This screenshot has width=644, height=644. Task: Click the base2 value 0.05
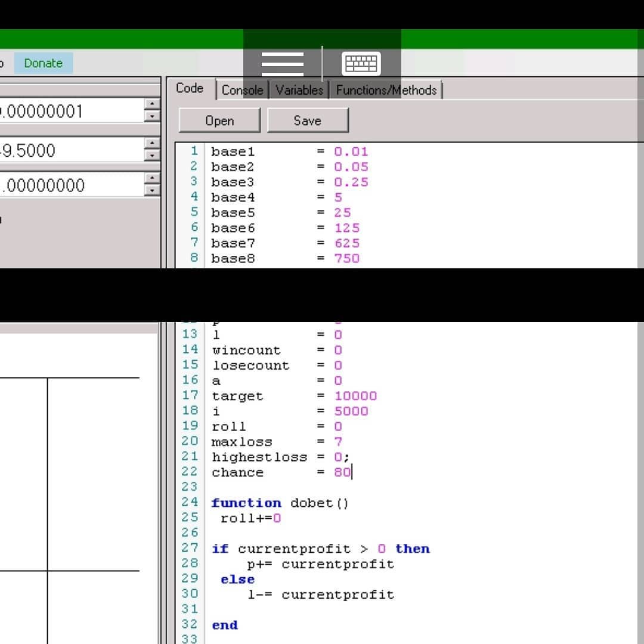tap(351, 167)
